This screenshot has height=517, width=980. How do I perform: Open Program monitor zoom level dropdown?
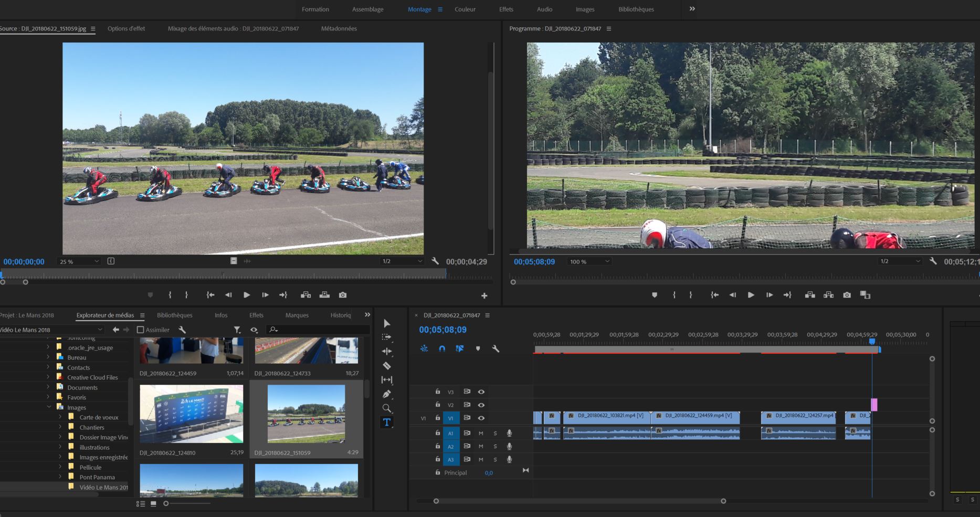click(590, 261)
